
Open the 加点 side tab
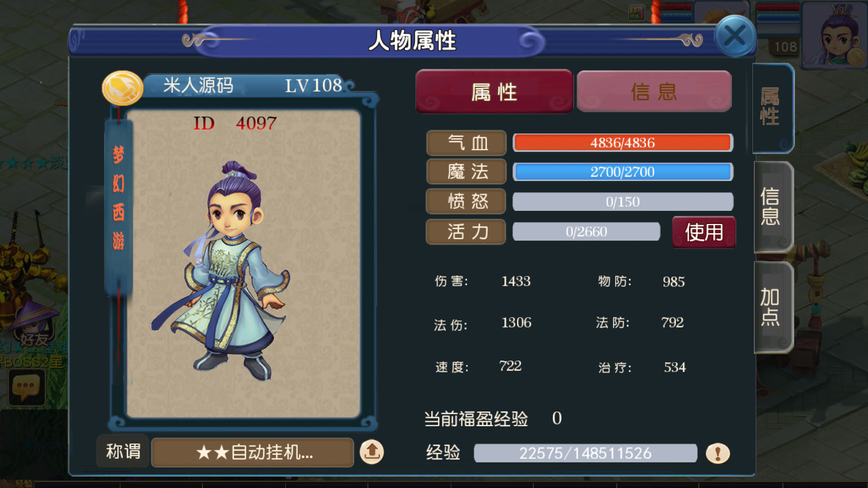tap(773, 307)
